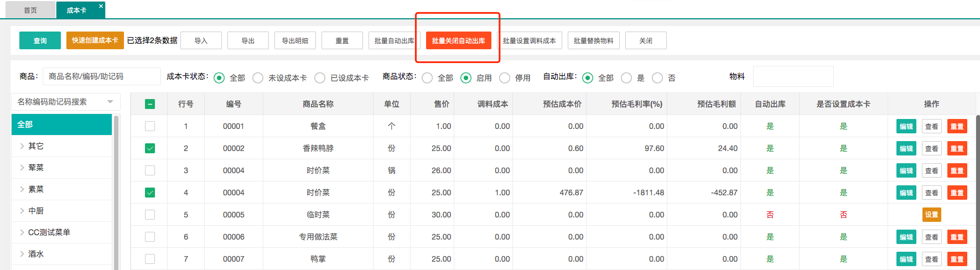The image size is (980, 270).
Task: Uncheck row 4 时价菜 (份) checkbox
Action: tap(150, 193)
